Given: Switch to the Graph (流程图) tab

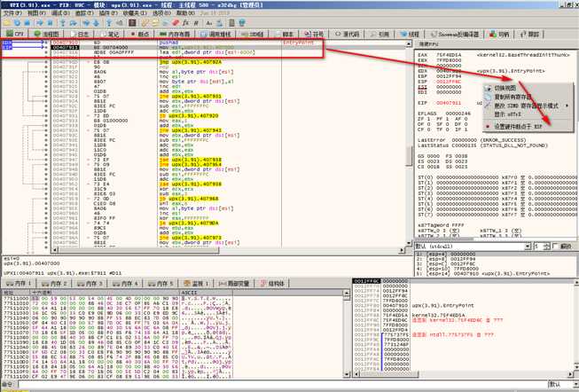Looking at the screenshot, I should point(46,34).
